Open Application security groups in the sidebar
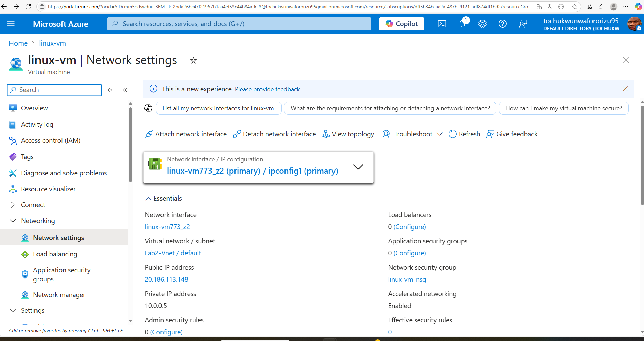Screen dimensions: 644x341 (x=61, y=274)
